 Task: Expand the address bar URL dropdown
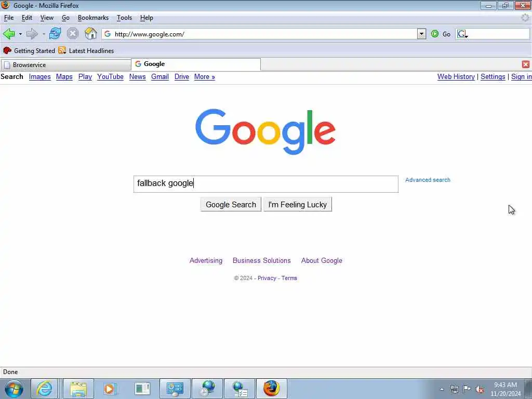click(x=421, y=34)
